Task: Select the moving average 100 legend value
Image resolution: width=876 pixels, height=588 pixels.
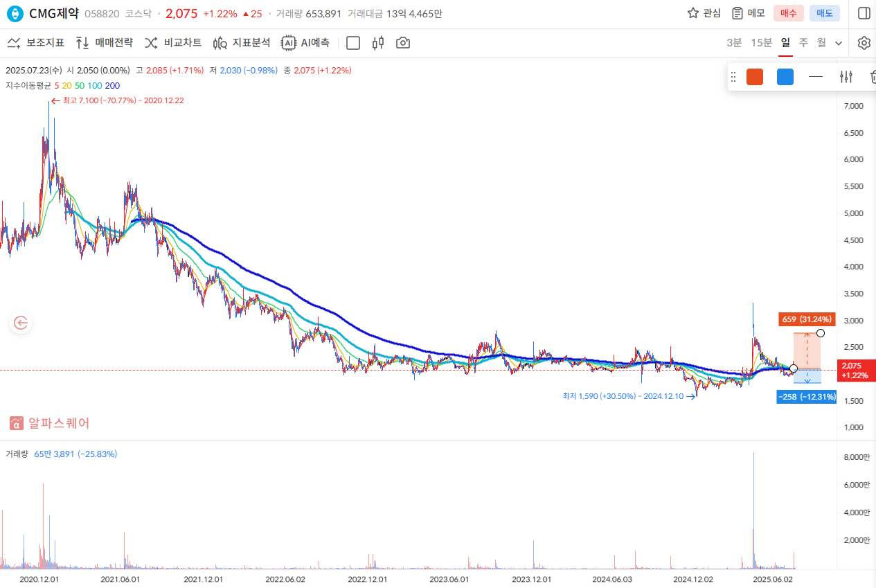Action: 95,86
